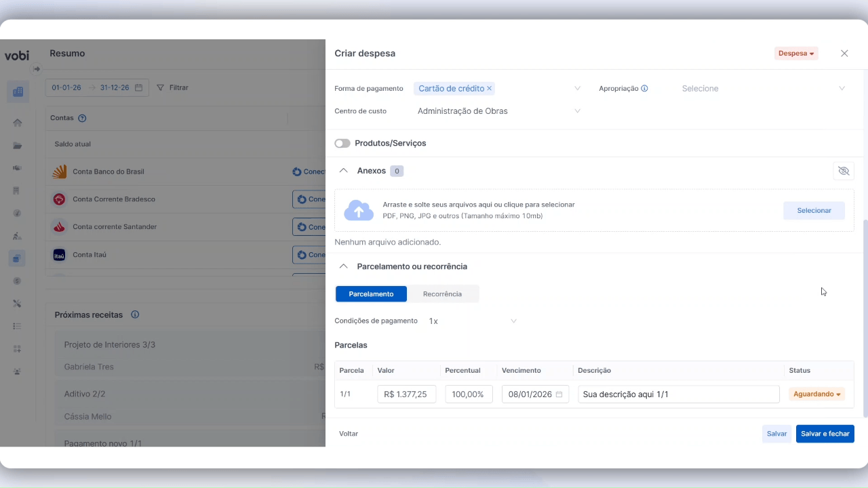
Task: Open the Despesa type dropdown
Action: pos(796,54)
